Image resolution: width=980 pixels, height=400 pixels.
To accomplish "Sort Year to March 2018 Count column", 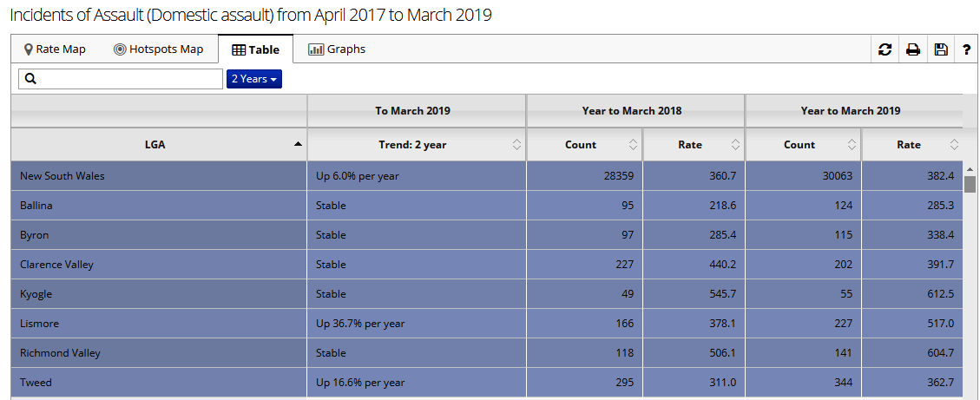I will pos(634,145).
